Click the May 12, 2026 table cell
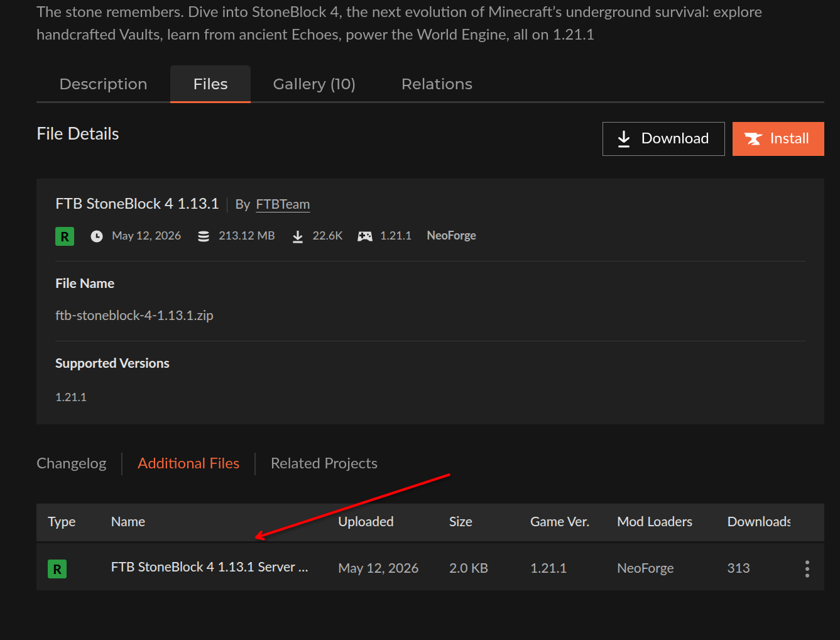Screen dimensions: 840x640 378,568
